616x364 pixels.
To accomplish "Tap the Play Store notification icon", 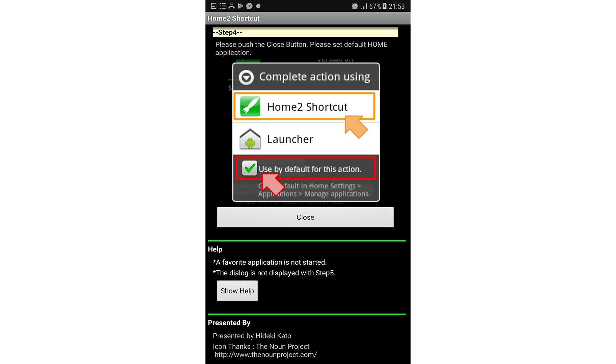I will [241, 6].
